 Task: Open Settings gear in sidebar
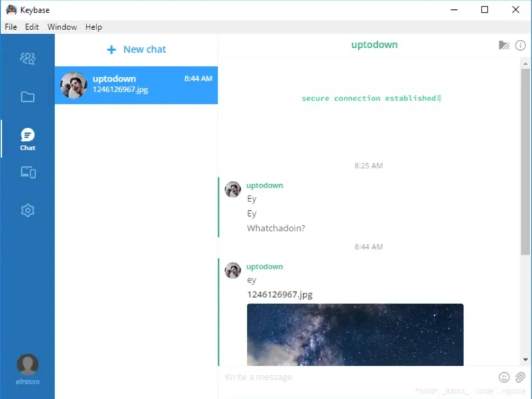(27, 210)
